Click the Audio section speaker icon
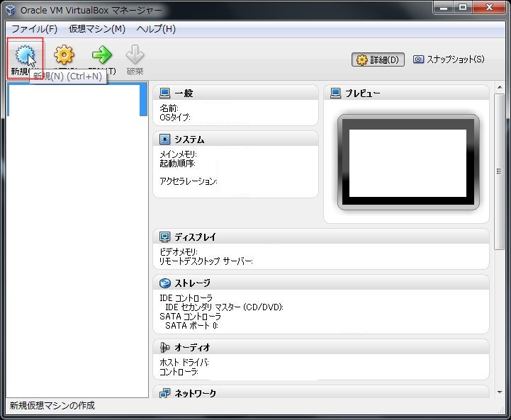 tap(164, 347)
